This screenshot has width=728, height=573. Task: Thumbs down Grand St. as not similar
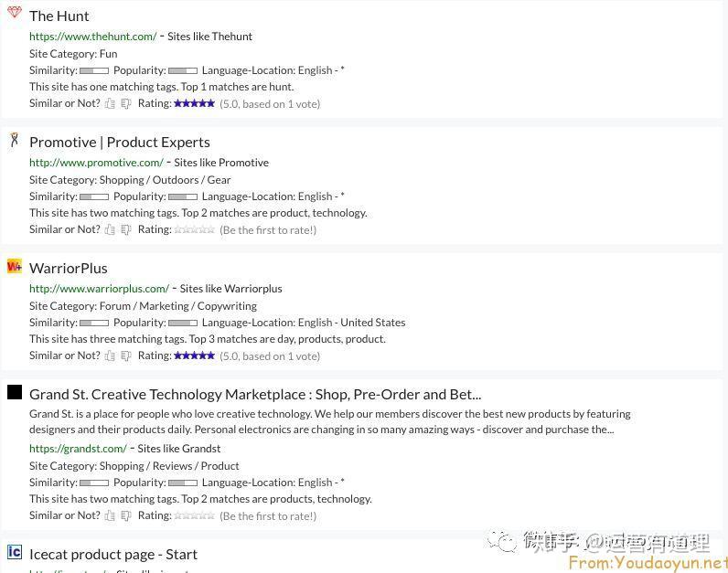click(126, 515)
